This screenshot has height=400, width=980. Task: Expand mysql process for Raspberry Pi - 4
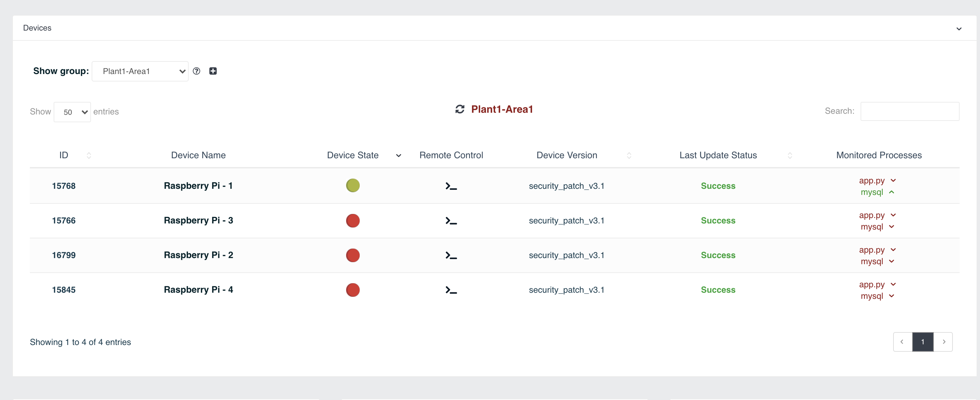tap(891, 296)
